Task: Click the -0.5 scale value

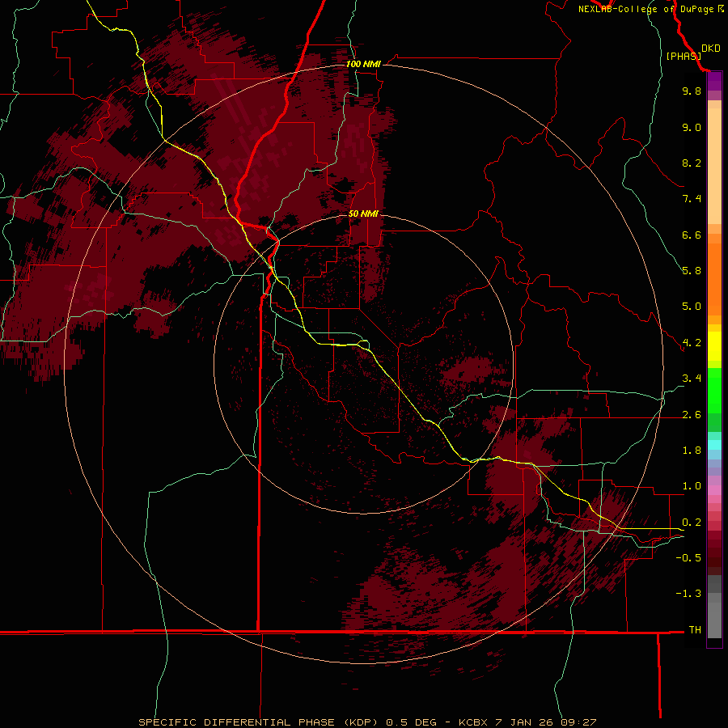Action: (688, 558)
